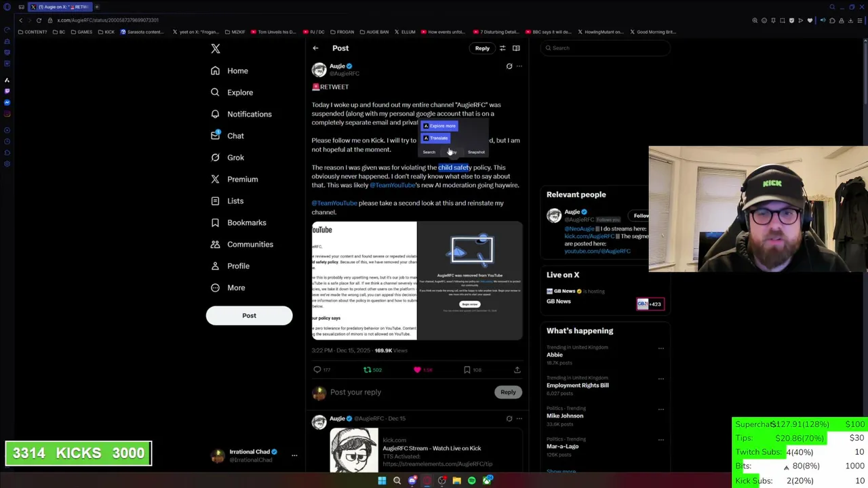Open new browser tab with plus
This screenshot has width=868, height=488.
[97, 7]
